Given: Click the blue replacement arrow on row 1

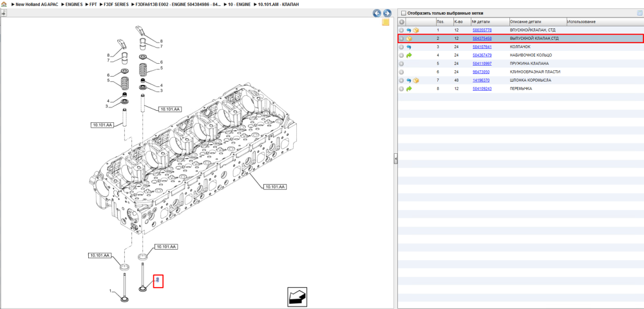Looking at the screenshot, I should click(x=409, y=30).
